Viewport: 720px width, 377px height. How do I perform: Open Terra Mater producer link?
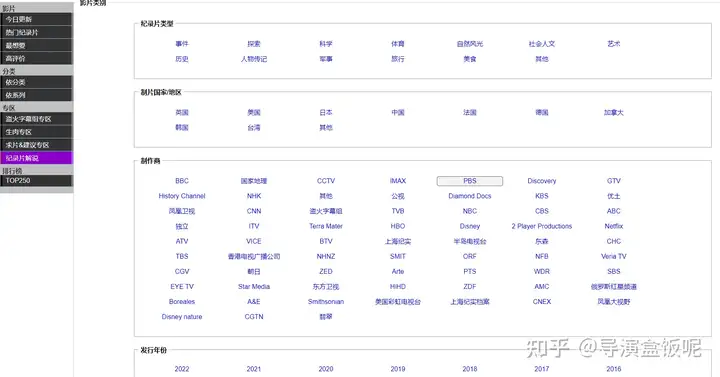click(x=326, y=226)
